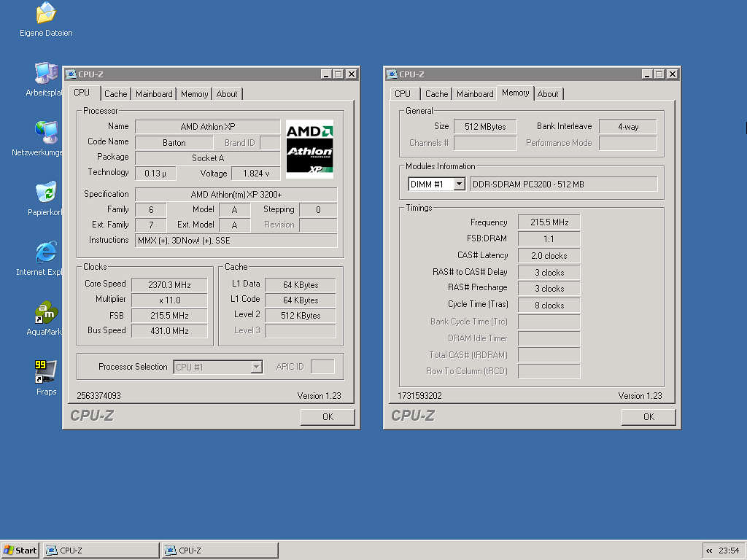
Task: Click Core Speed value 2370.3 MHz
Action: coord(169,285)
